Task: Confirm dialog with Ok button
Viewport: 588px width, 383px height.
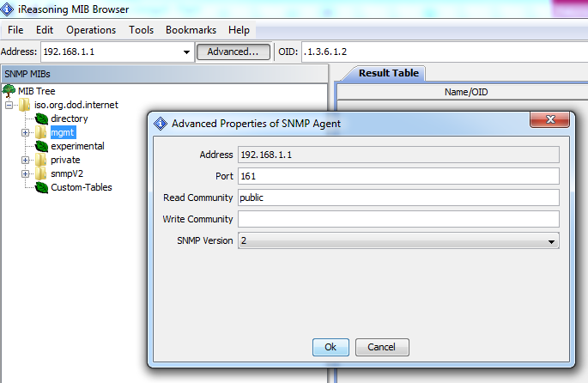Action: pyautogui.click(x=330, y=348)
